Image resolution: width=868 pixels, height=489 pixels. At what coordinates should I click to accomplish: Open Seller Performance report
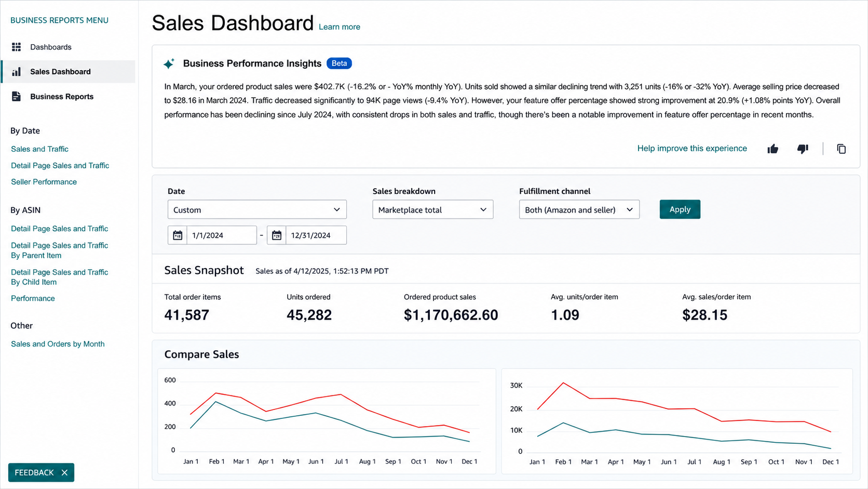(x=44, y=182)
